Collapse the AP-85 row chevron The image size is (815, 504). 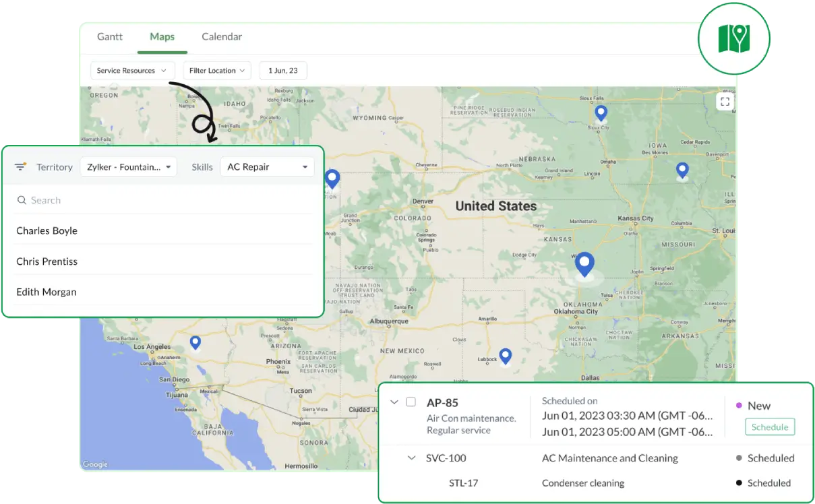click(394, 402)
